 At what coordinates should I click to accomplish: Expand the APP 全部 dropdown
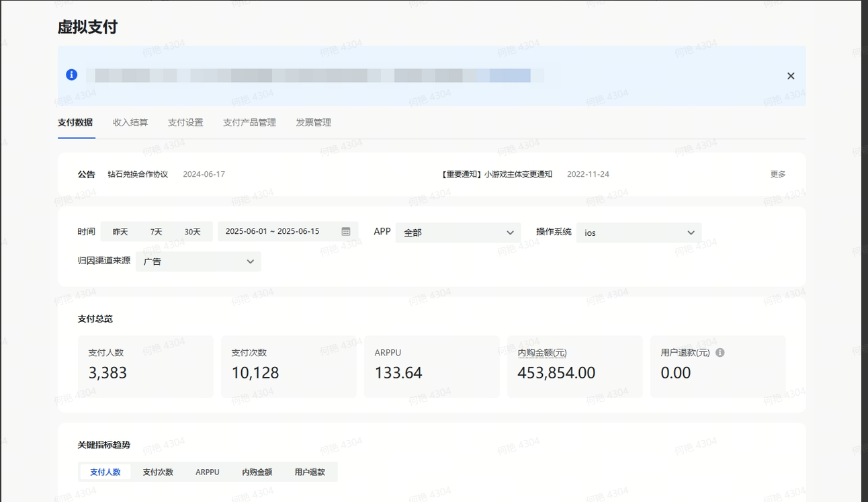coord(458,233)
